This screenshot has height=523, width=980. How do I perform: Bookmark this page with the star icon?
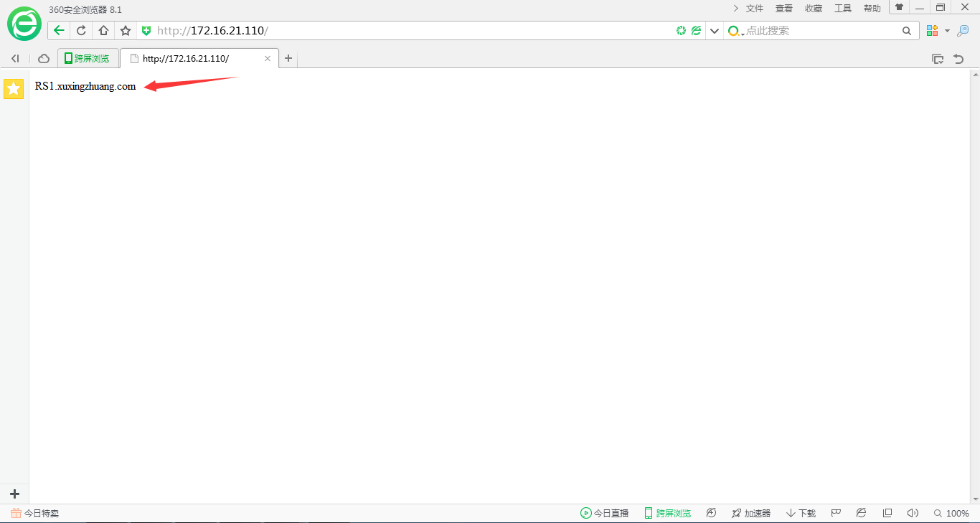(126, 30)
